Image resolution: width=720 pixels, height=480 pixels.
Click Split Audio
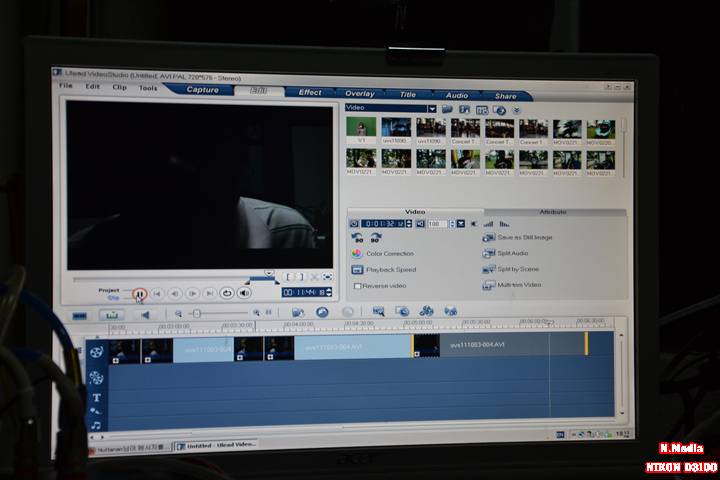506,253
